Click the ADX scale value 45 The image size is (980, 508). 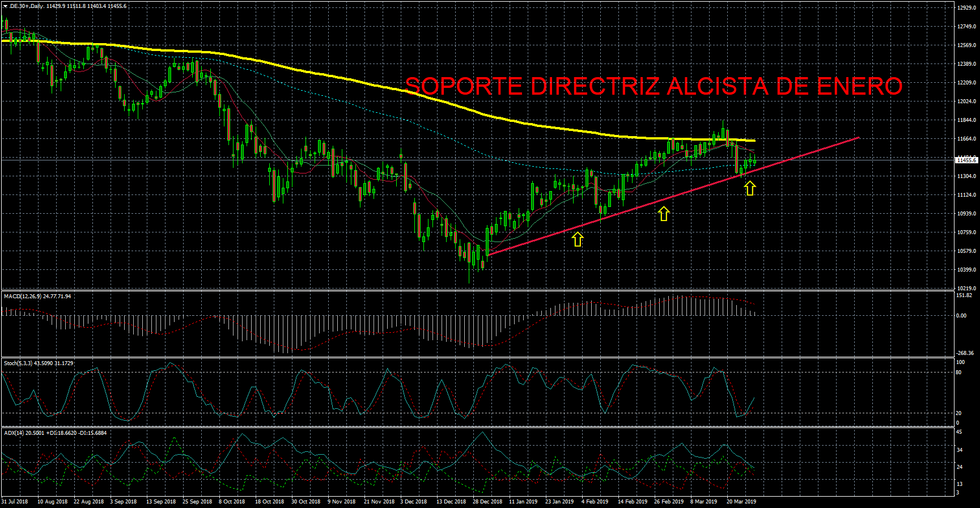point(959,432)
